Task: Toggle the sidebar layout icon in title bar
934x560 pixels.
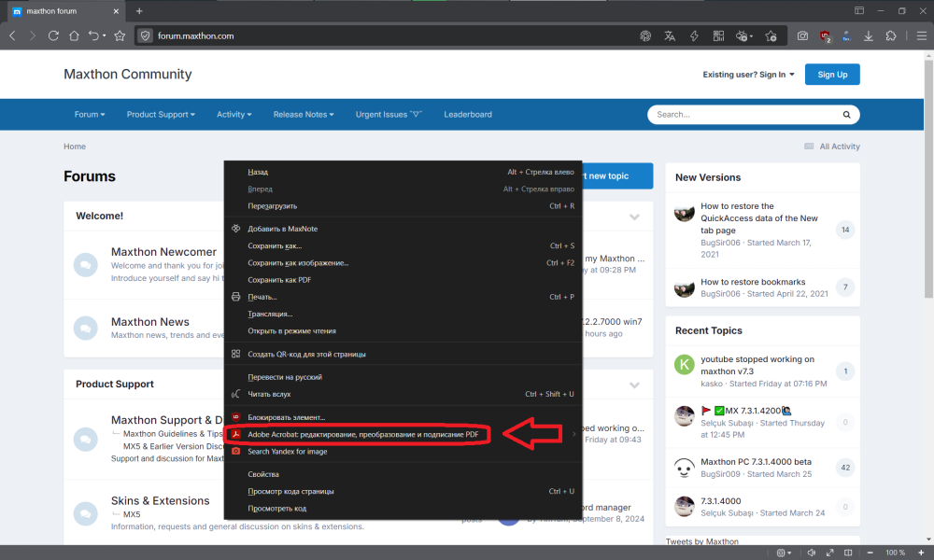Action: 859,10
